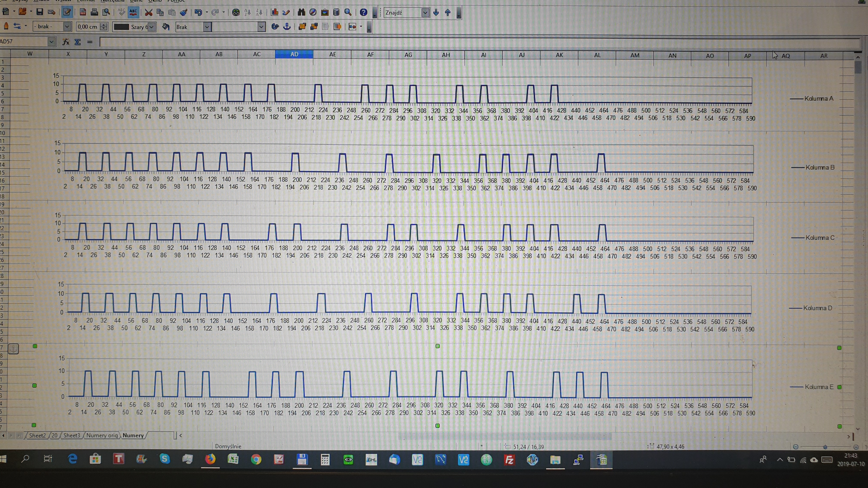Click the Sum sigma icon
Image resolution: width=868 pixels, height=488 pixels.
77,42
